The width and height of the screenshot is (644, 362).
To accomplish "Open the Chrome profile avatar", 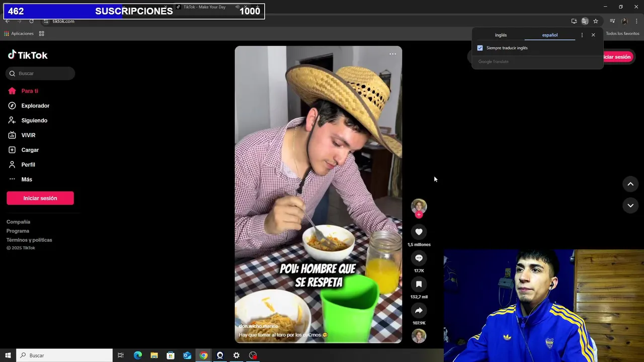I will coord(624,21).
